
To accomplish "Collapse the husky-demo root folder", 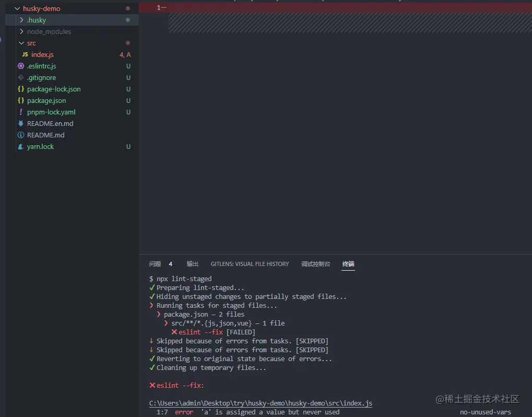I will click(17, 8).
